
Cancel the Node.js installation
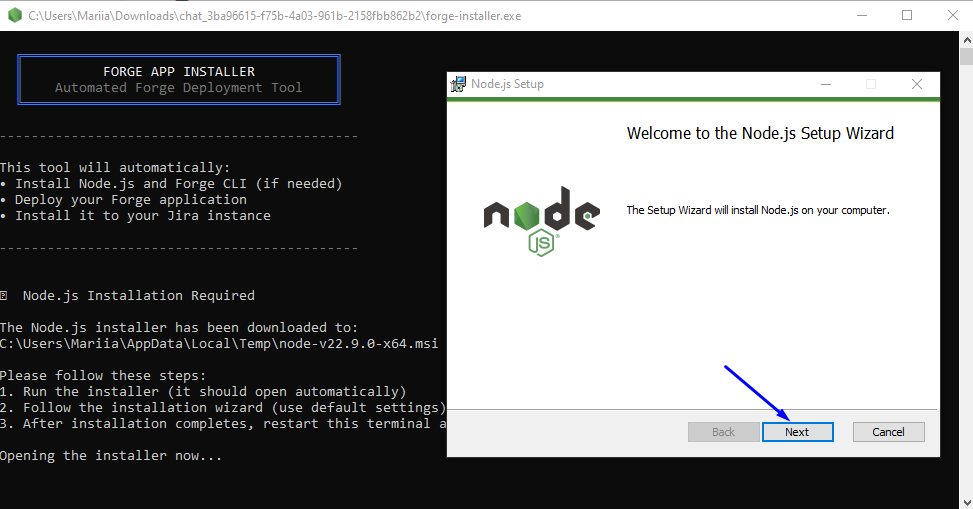888,432
